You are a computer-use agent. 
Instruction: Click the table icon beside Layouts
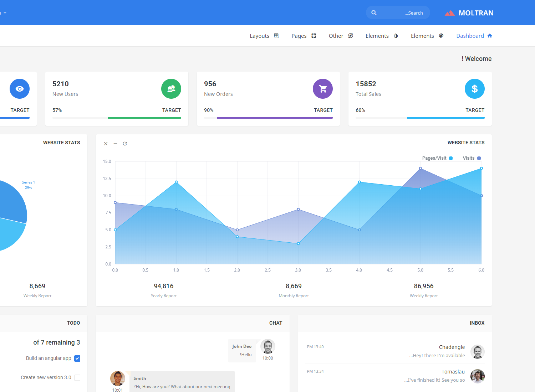click(276, 36)
